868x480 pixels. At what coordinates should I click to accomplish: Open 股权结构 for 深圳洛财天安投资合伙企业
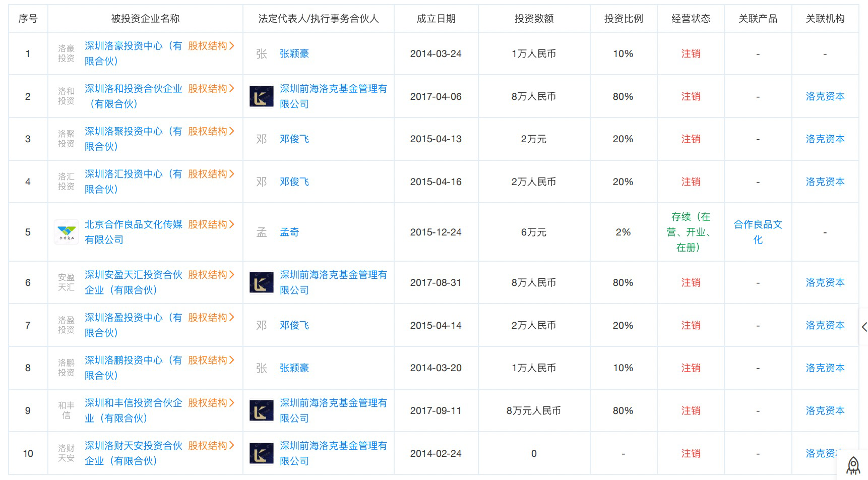pos(211,446)
